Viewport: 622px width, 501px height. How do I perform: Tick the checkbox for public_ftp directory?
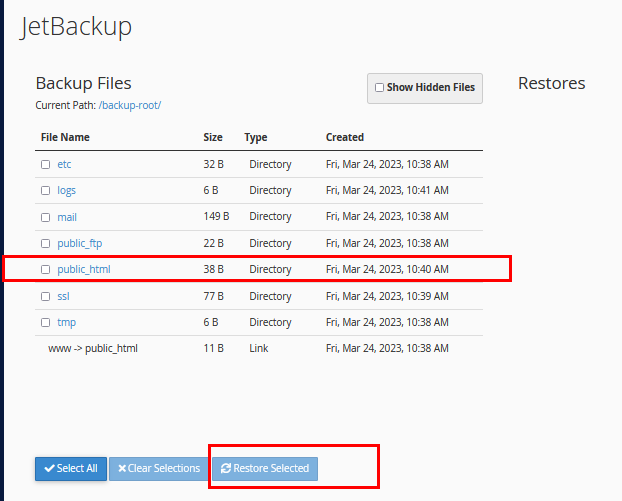(x=46, y=243)
